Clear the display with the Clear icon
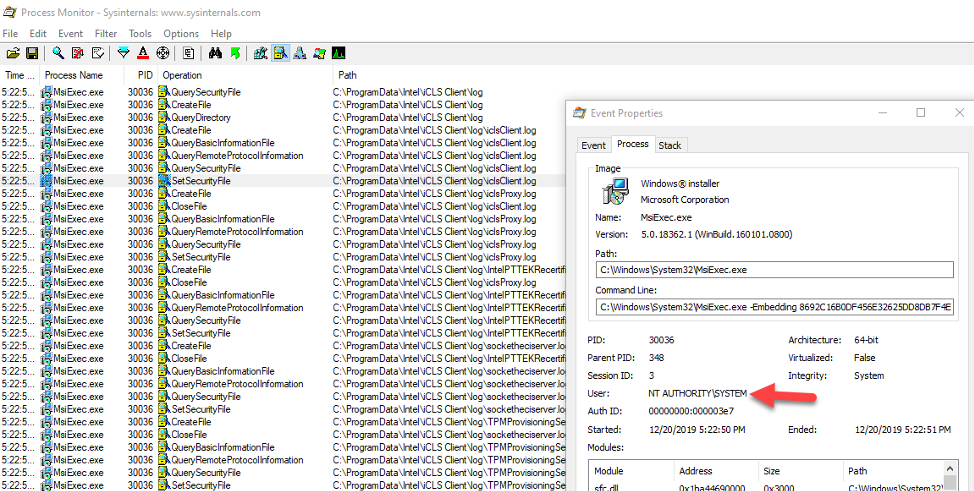This screenshot has width=974, height=491. [98, 53]
